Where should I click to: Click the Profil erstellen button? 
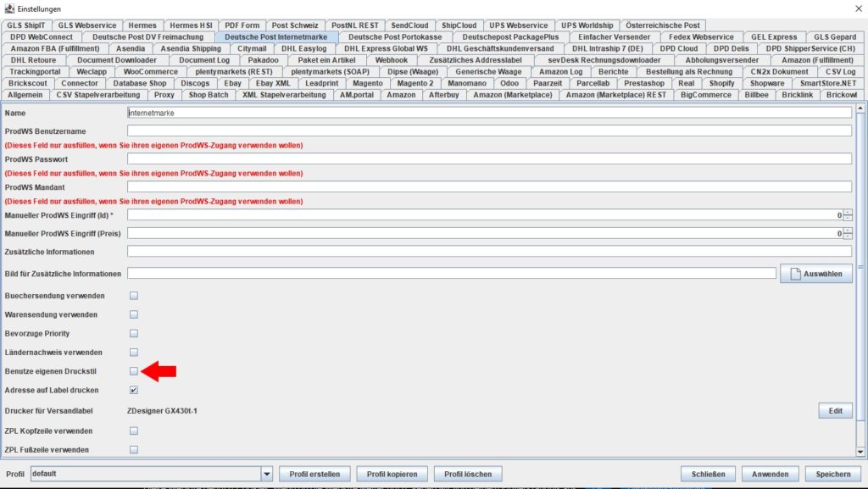[314, 474]
